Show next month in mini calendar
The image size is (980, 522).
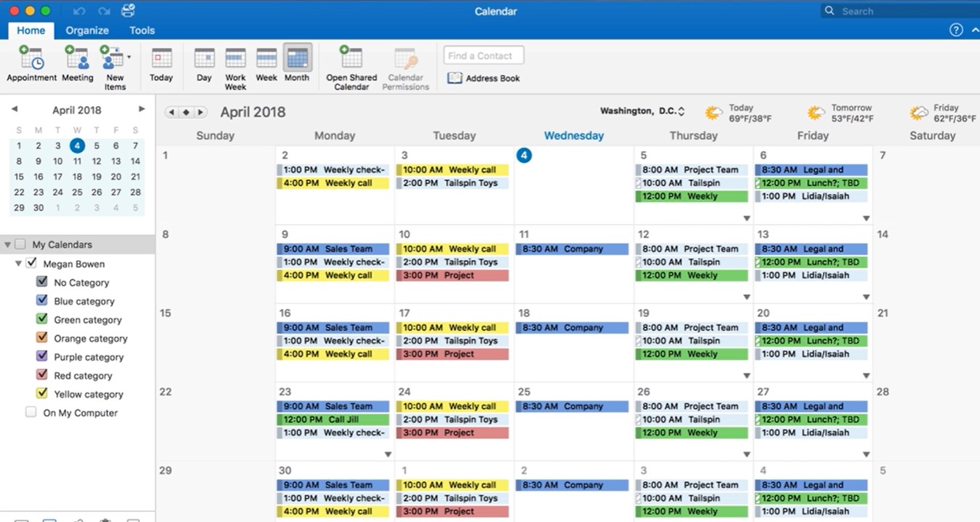(142, 109)
